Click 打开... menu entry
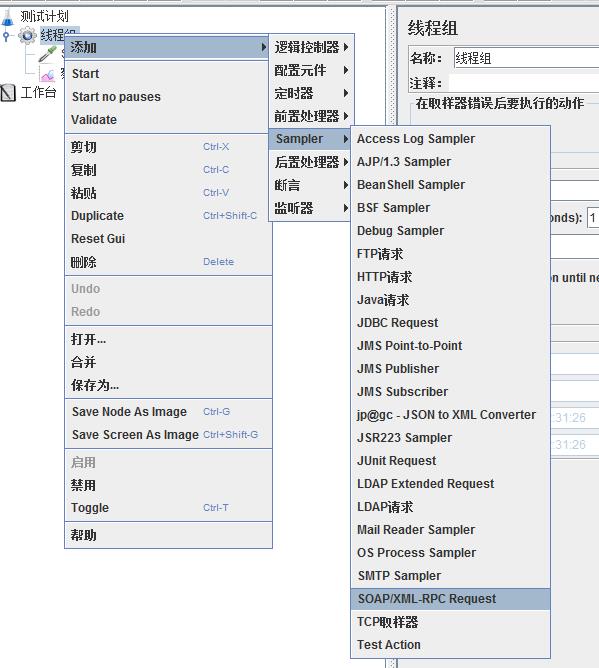This screenshot has width=599, height=668. (168, 339)
